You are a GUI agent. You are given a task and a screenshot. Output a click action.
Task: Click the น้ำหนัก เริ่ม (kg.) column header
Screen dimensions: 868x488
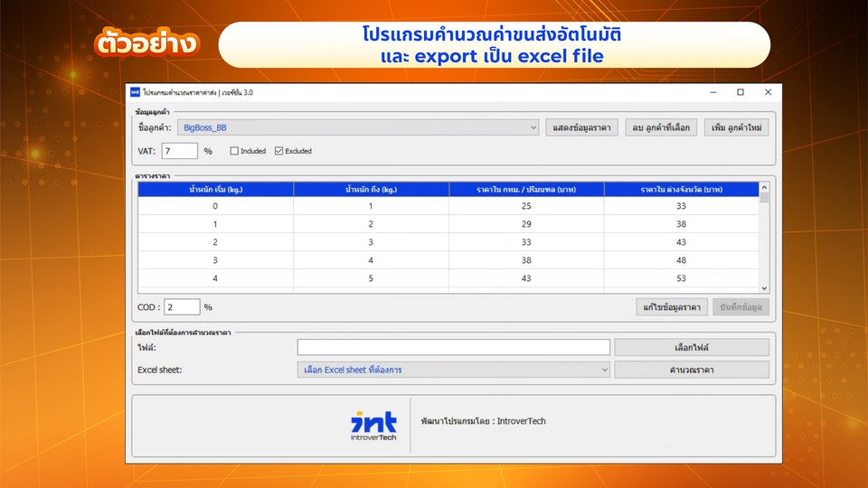click(216, 189)
